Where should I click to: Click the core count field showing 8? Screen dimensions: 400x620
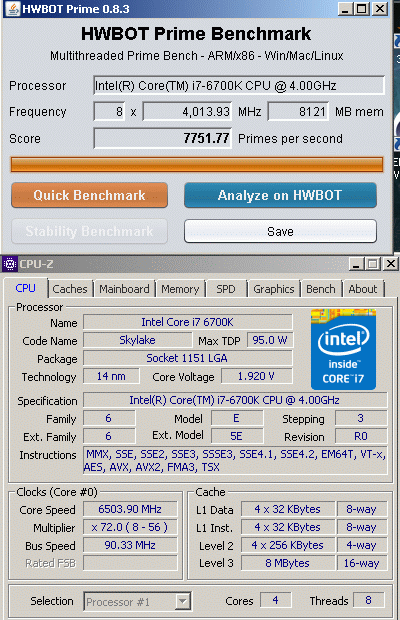coord(109,112)
